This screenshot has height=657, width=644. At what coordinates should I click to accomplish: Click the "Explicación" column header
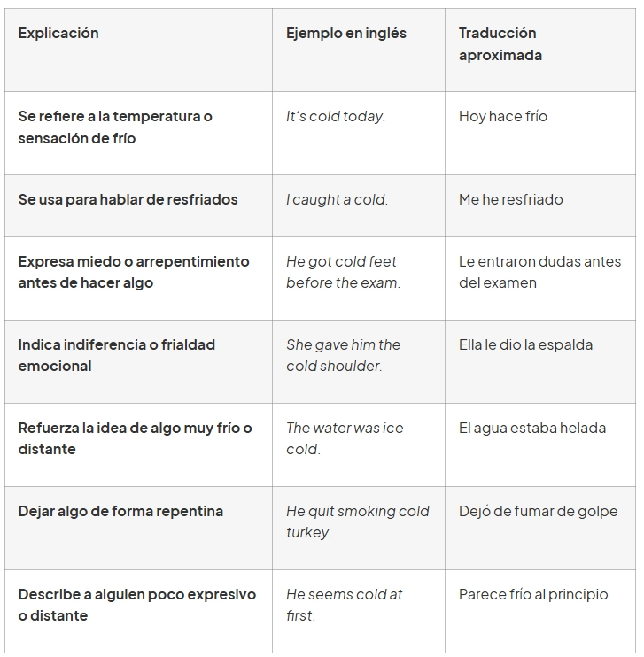(x=58, y=34)
